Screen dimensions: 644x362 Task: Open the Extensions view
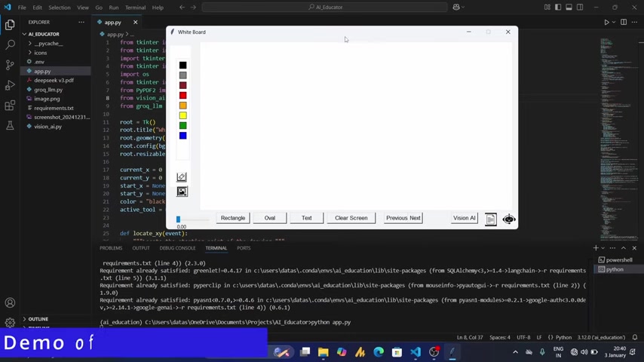pos(10,105)
